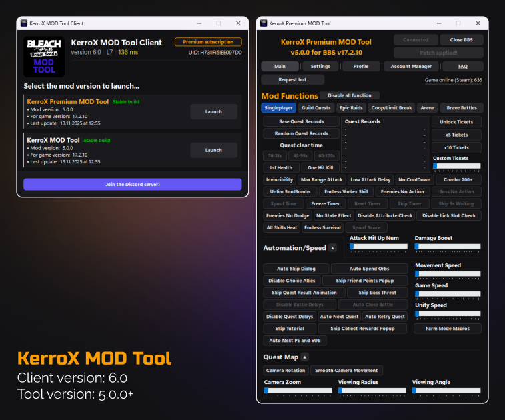Enable Invincibility

pos(280,179)
